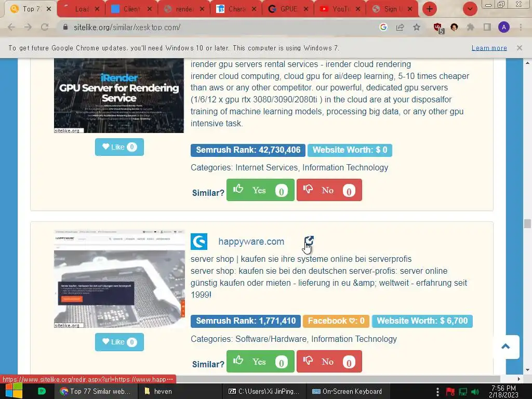Open the round avatar extension icon
Image resolution: width=532 pixels, height=399 pixels.
(454, 27)
